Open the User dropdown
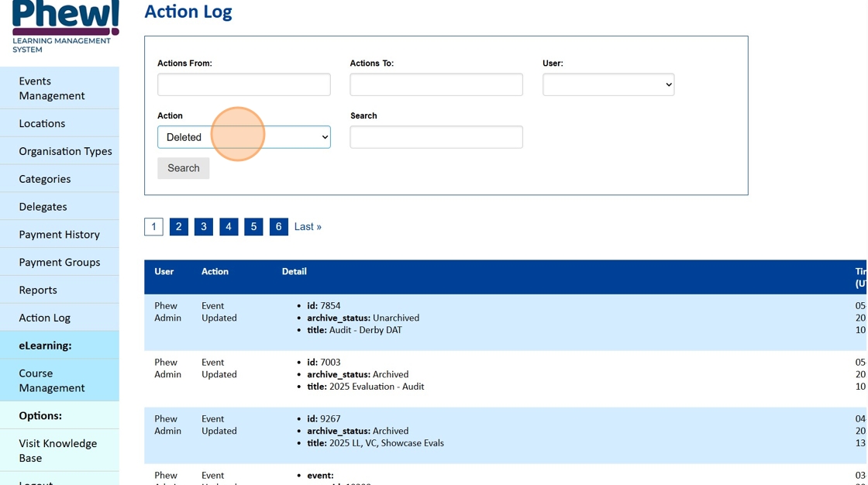This screenshot has width=868, height=485. click(x=608, y=84)
